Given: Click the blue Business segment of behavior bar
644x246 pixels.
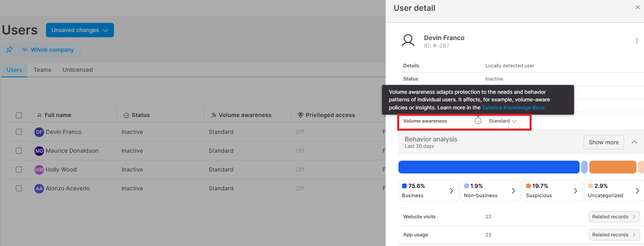Looking at the screenshot, I should 488,167.
